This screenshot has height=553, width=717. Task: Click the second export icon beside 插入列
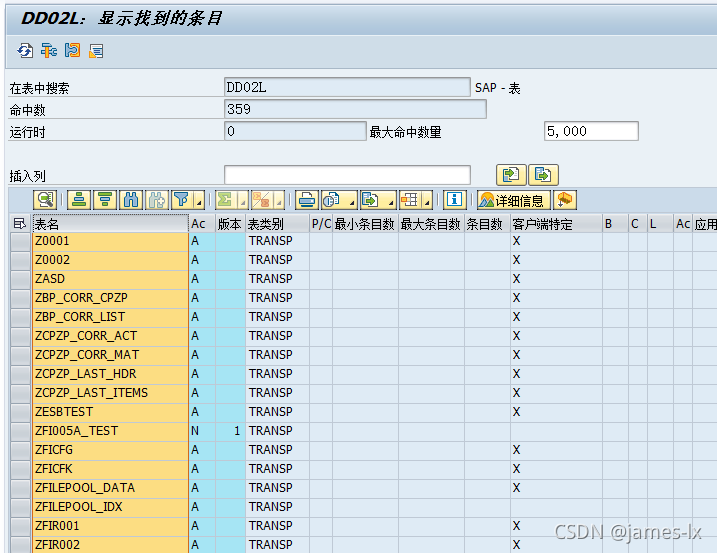(543, 175)
